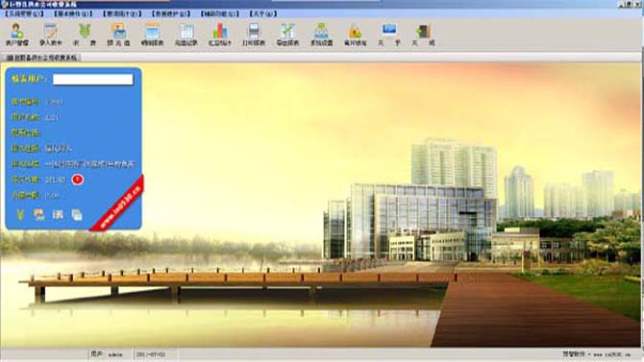Click the printer icon to print reports
The image size is (644, 362).
coord(254,35)
